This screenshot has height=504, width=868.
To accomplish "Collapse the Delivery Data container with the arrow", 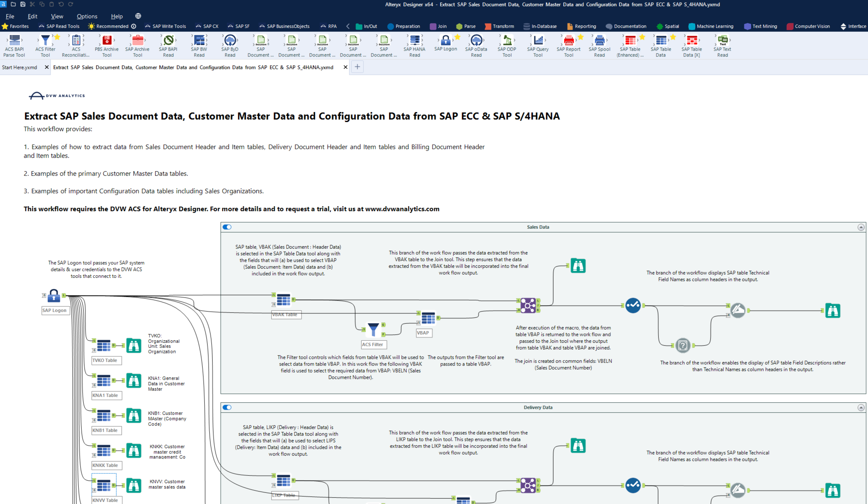I will click(x=861, y=407).
